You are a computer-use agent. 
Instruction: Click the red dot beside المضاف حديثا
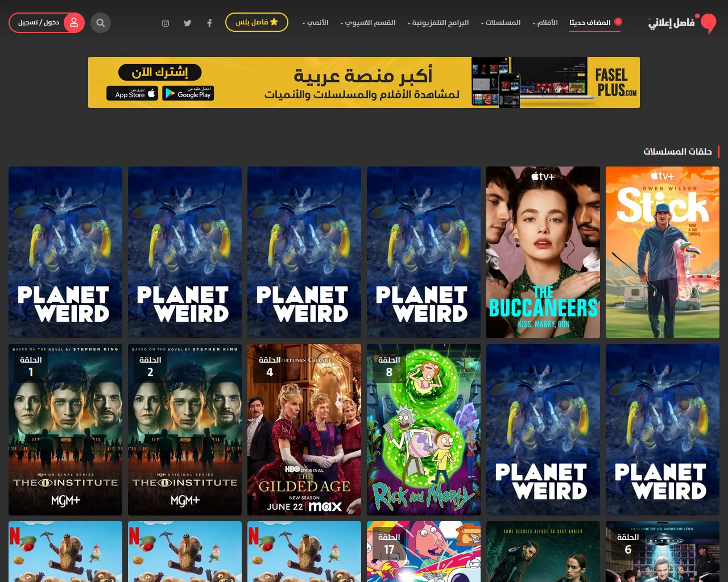pyautogui.click(x=618, y=22)
